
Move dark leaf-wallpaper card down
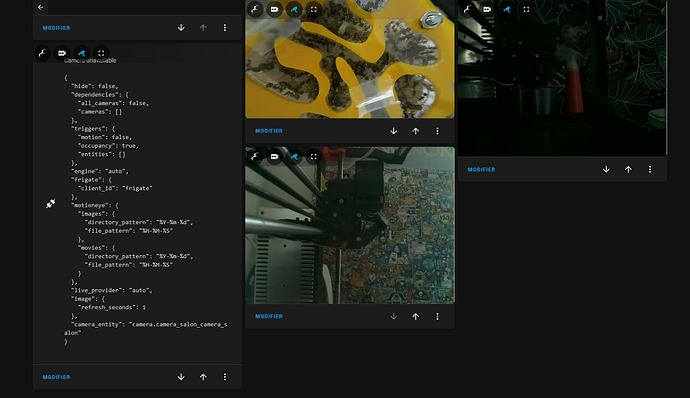point(606,170)
